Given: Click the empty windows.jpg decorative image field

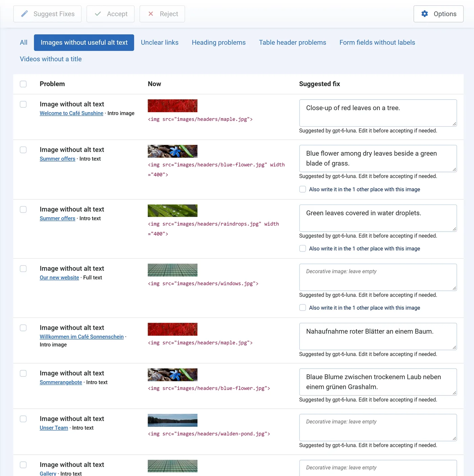Looking at the screenshot, I should [x=378, y=277].
